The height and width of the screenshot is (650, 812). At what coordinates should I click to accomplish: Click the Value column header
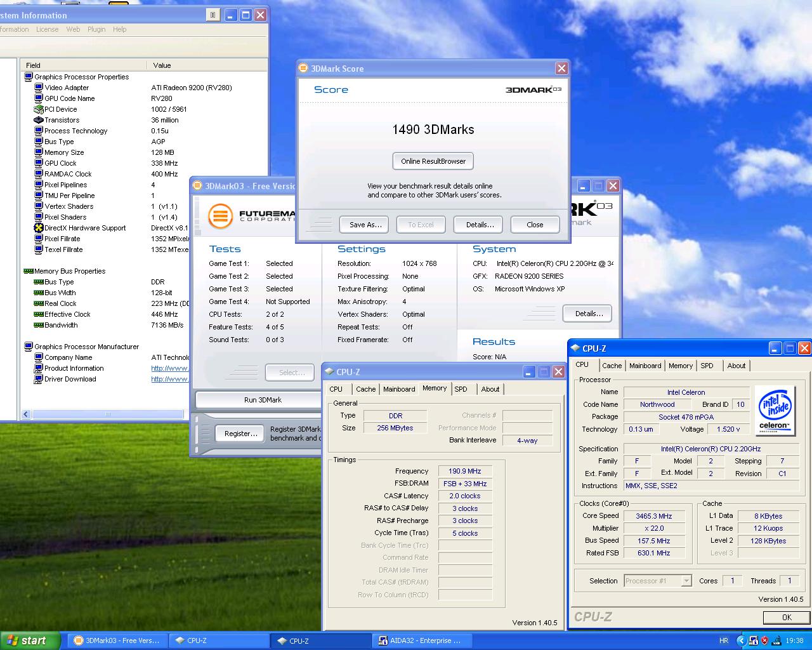(x=207, y=65)
